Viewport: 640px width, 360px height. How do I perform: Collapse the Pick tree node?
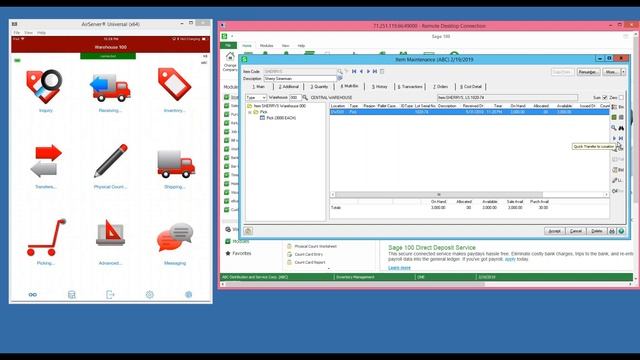250,112
